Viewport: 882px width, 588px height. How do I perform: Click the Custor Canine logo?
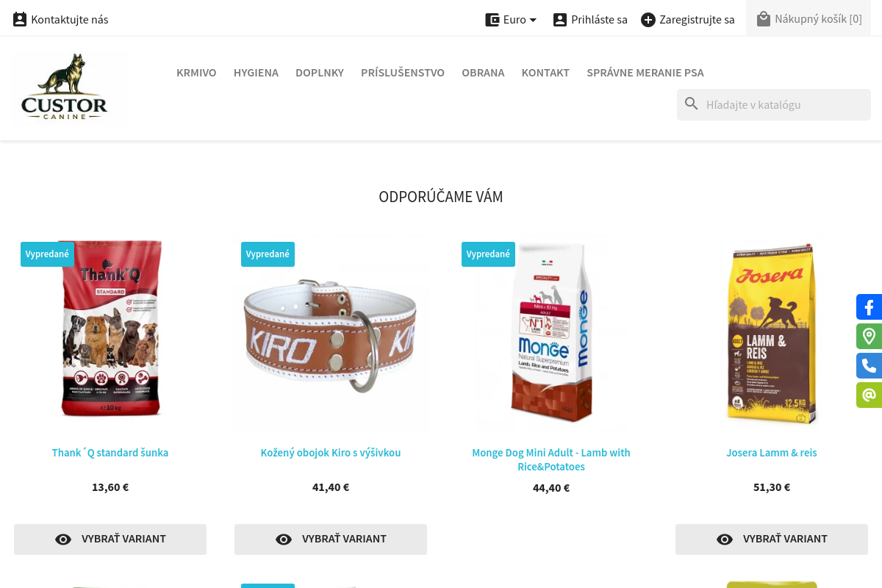[70, 87]
